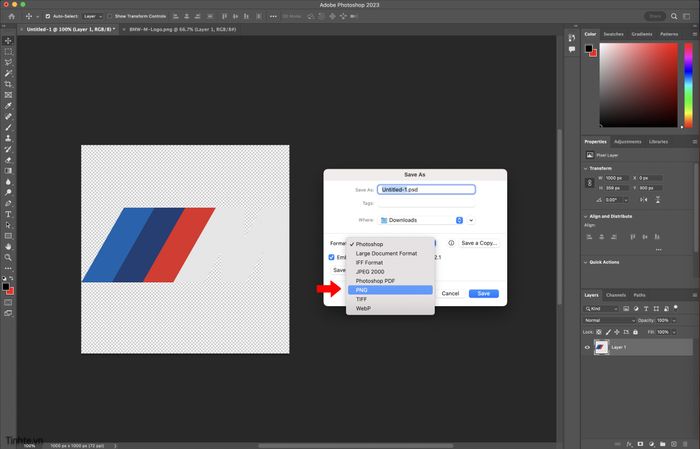Select the Eyedropper tool
This screenshot has height=449, width=700.
pyautogui.click(x=8, y=106)
